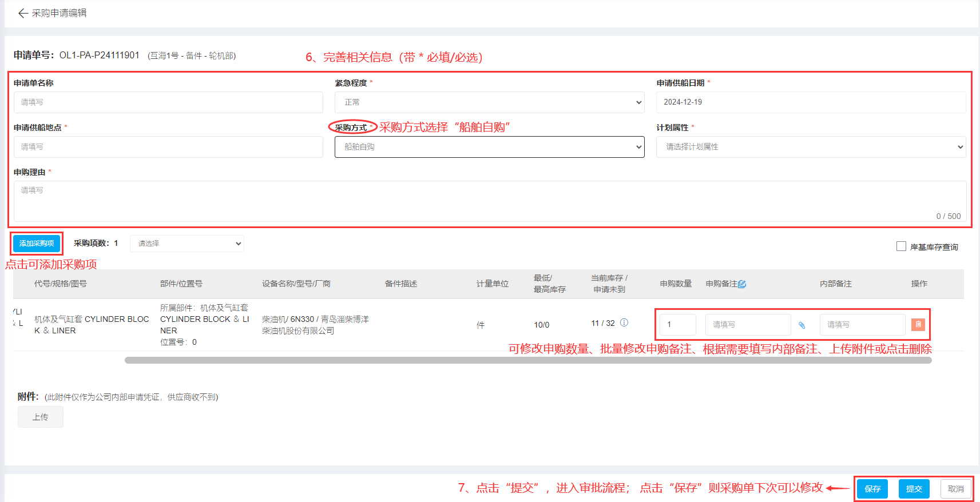The height and width of the screenshot is (502, 980).
Task: Click the 取消 button
Action: [x=955, y=489]
